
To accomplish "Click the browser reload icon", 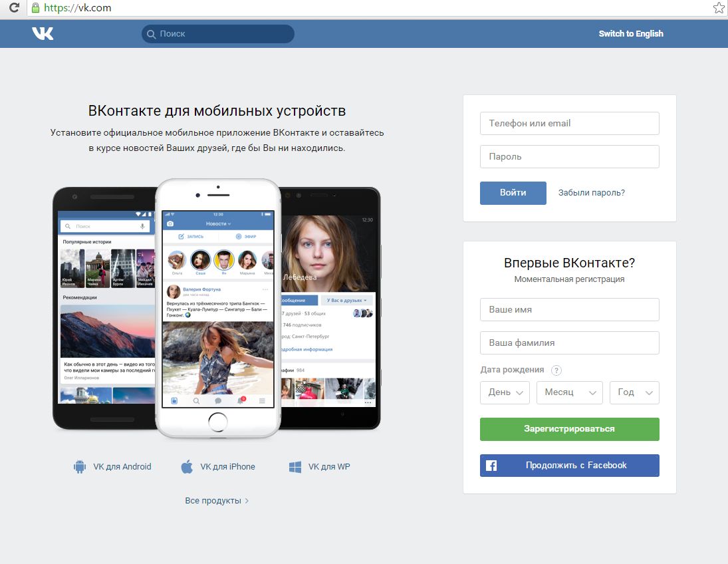I will (x=13, y=9).
